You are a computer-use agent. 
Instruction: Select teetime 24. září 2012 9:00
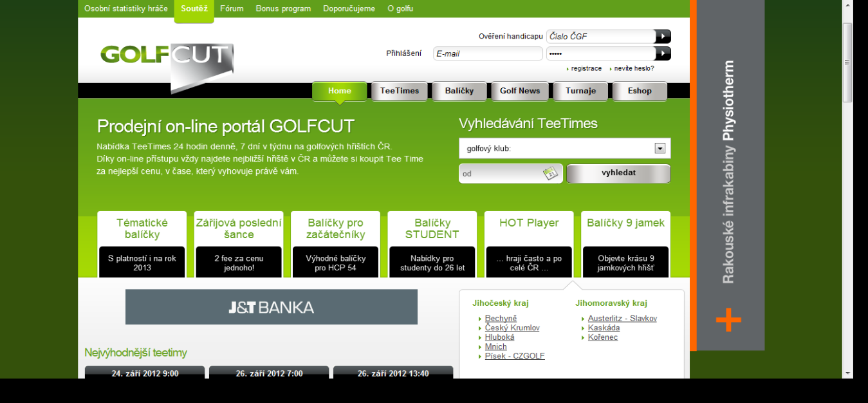coord(145,372)
